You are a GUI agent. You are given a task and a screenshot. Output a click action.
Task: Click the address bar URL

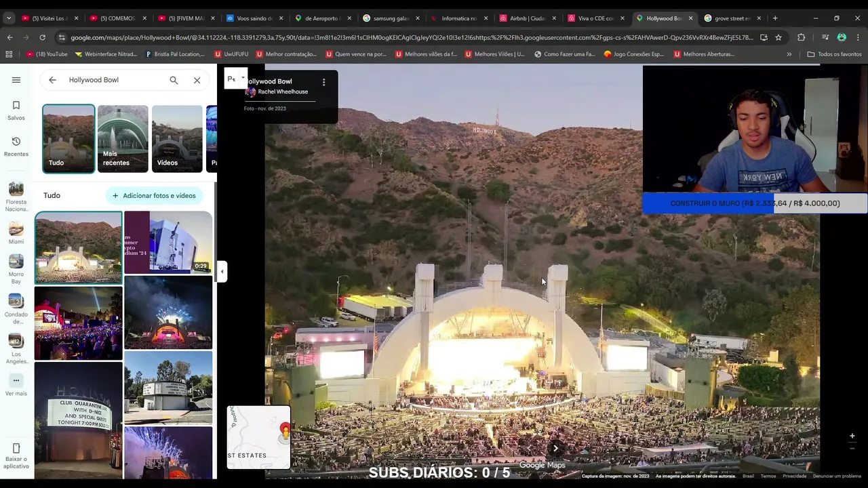pyautogui.click(x=412, y=37)
